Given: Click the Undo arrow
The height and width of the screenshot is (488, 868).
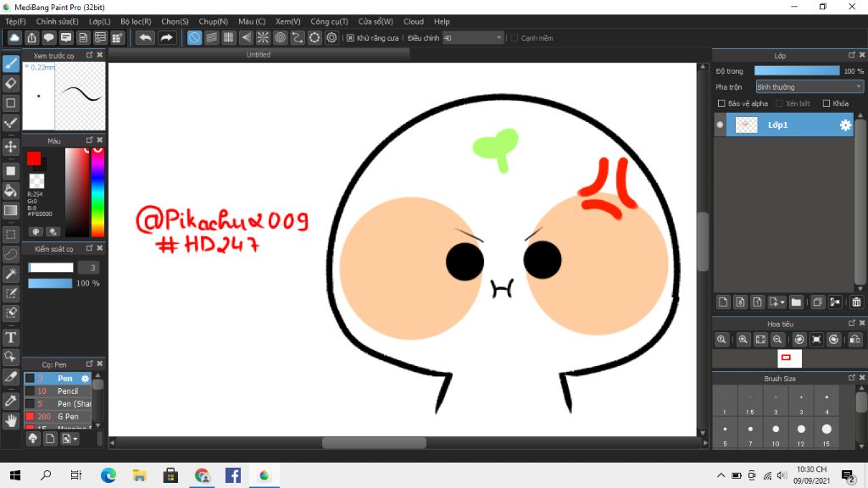Looking at the screenshot, I should click(x=145, y=37).
